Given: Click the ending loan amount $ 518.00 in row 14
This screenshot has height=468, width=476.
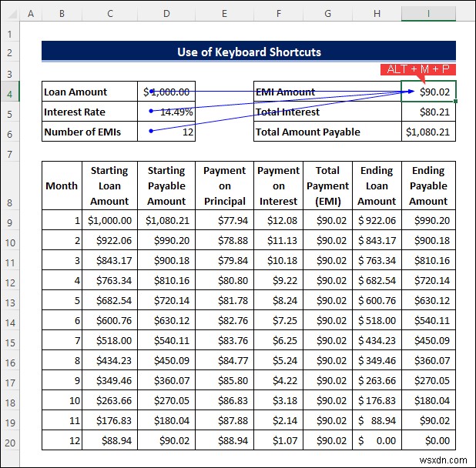Looking at the screenshot, I should click(x=377, y=320).
